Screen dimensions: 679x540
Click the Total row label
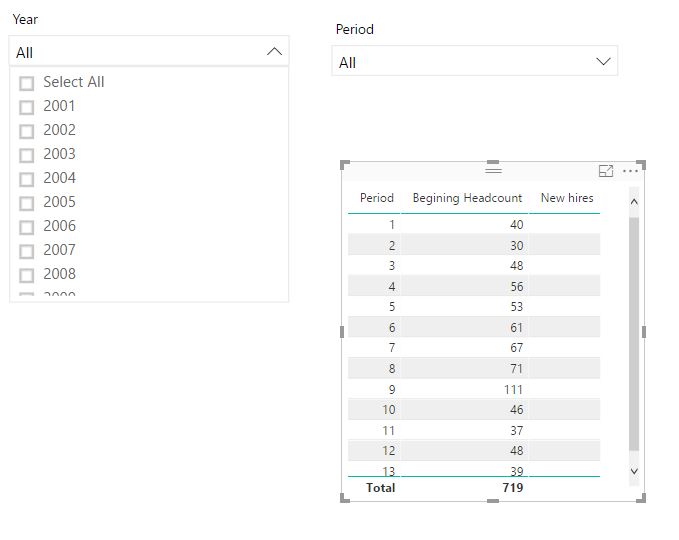click(381, 488)
